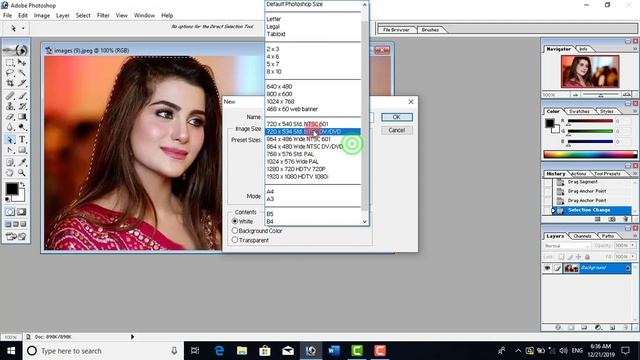Screen dimensions: 640x360
Task: Select the Gradient tool
Action: 22,117
